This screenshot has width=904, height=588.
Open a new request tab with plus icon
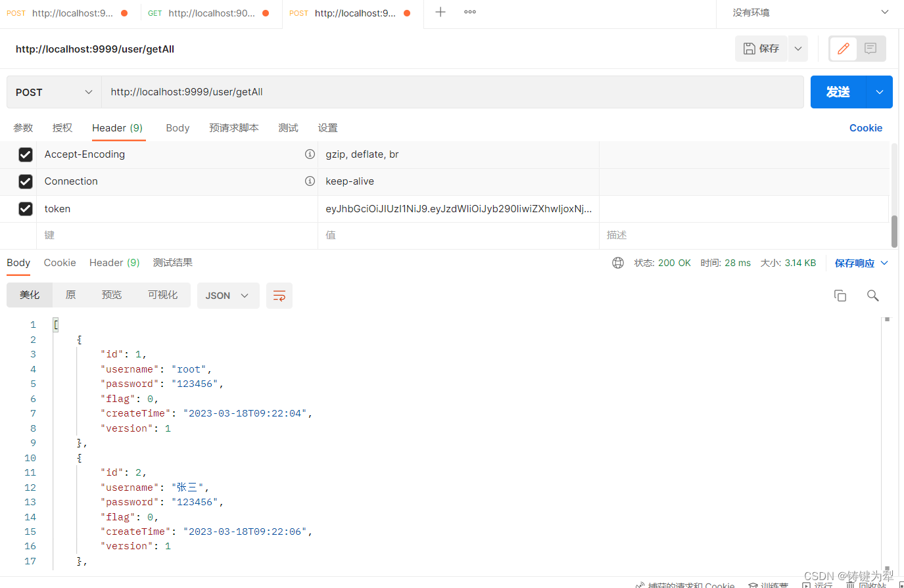(440, 12)
